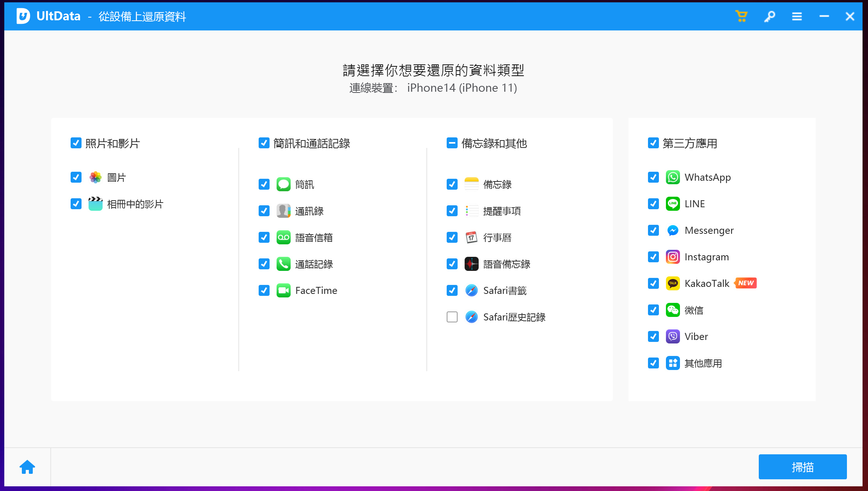Image resolution: width=868 pixels, height=491 pixels.
Task: Uncheck the 圖片 checkbox
Action: 76,177
